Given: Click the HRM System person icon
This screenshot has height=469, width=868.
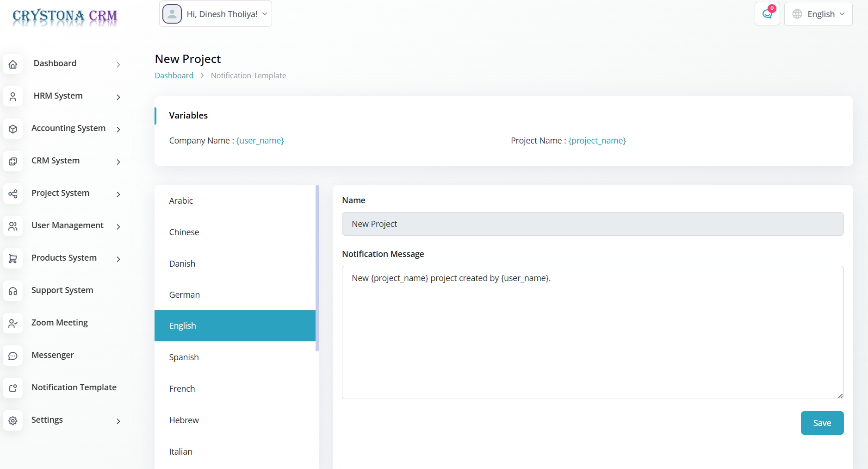Looking at the screenshot, I should tap(13, 96).
